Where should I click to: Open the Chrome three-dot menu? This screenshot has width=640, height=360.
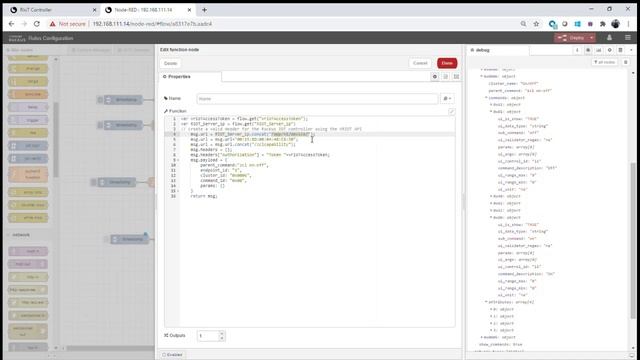point(629,24)
